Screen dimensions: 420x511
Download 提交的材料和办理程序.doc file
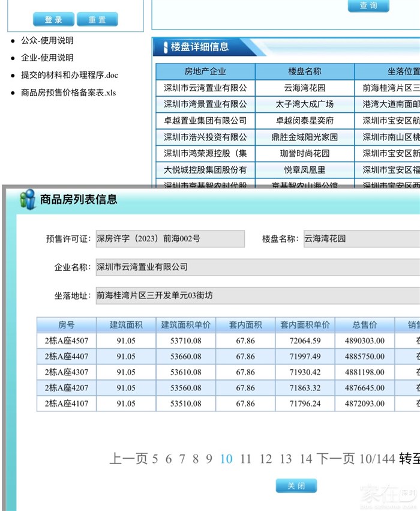[70, 75]
